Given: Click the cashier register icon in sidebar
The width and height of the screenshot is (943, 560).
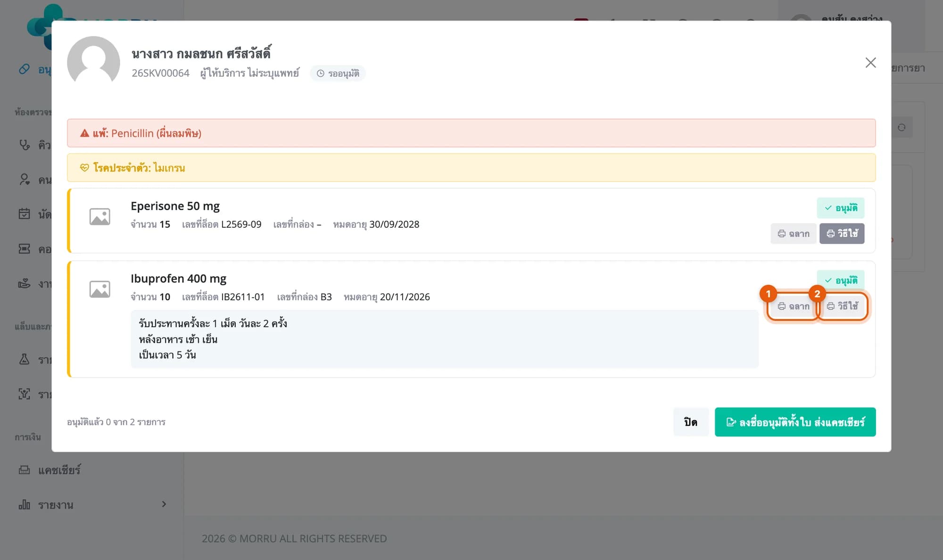Looking at the screenshot, I should (24, 470).
